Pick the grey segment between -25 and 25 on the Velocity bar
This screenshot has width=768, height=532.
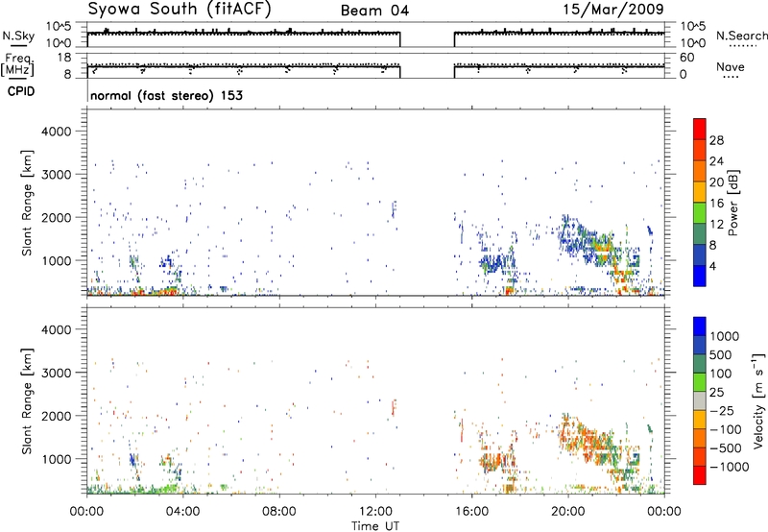700,400
